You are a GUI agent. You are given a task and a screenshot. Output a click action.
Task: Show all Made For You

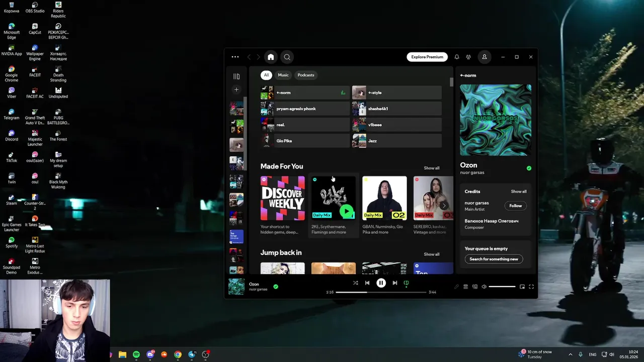pos(431,168)
